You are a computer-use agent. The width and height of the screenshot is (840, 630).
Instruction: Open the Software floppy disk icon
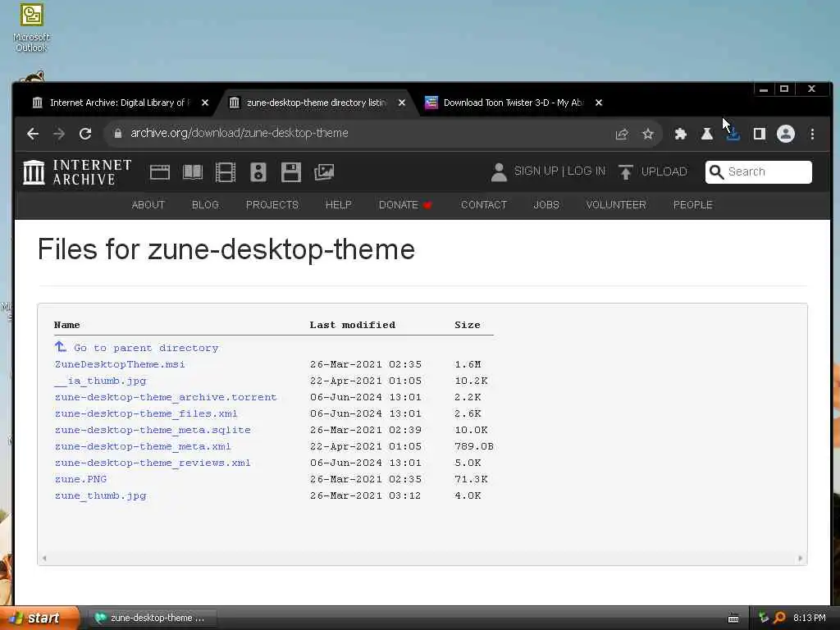click(x=291, y=172)
